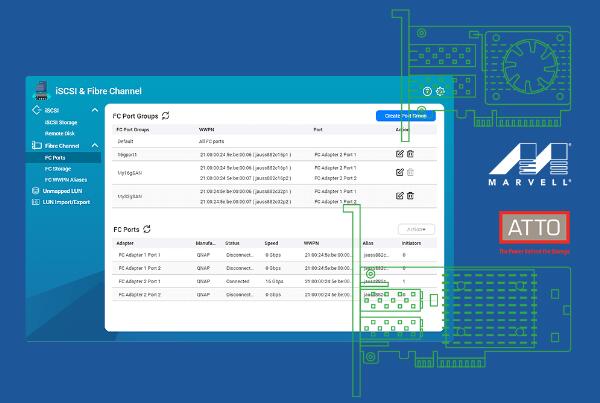The width and height of the screenshot is (600, 403).
Task: Edit the group with FC Adapter 2 Port 1 and Port 2
Action: tap(399, 172)
